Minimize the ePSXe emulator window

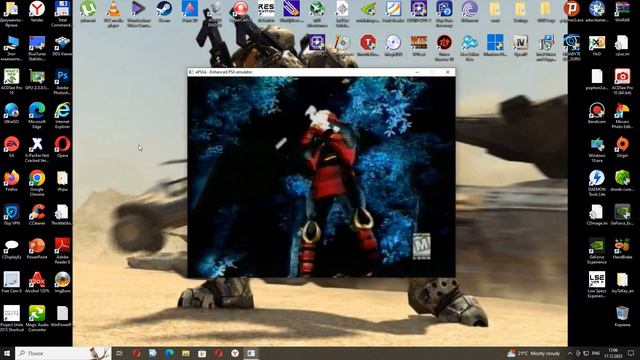(x=417, y=72)
